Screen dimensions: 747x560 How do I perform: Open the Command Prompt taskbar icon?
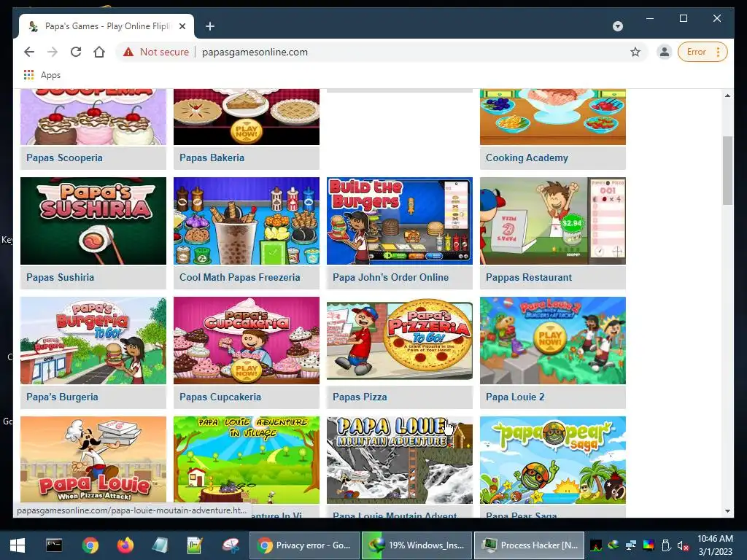54,545
